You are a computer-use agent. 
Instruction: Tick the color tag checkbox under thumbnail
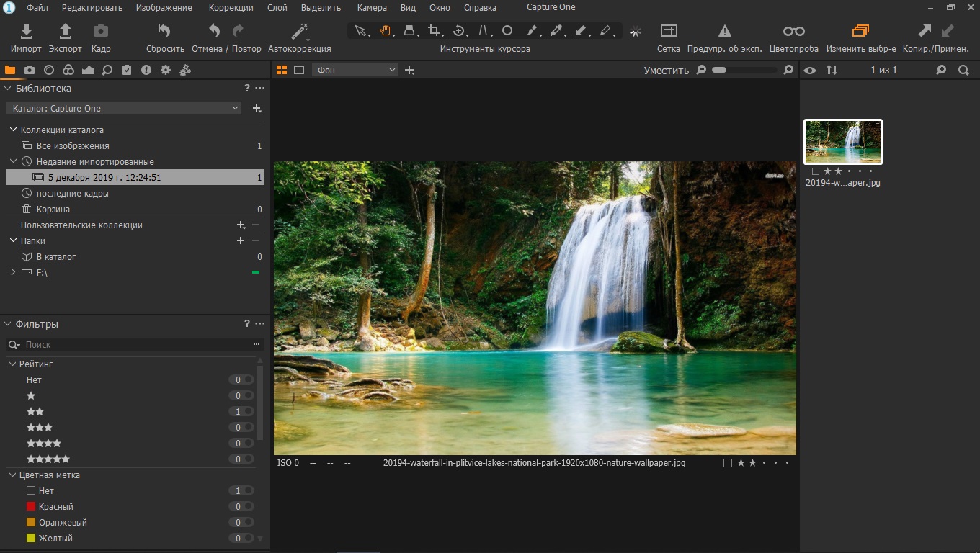(815, 171)
